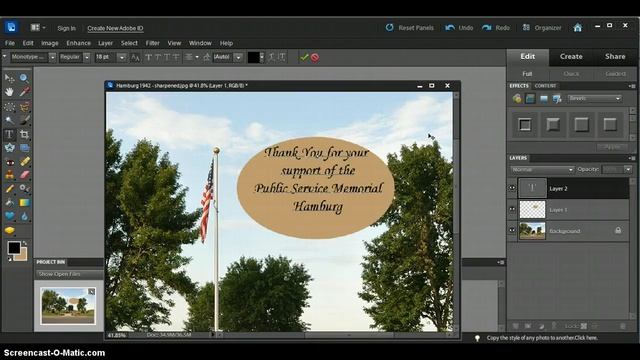Image resolution: width=640 pixels, height=360 pixels.
Task: Select the Horizontal Type tool
Action: [x=9, y=134]
